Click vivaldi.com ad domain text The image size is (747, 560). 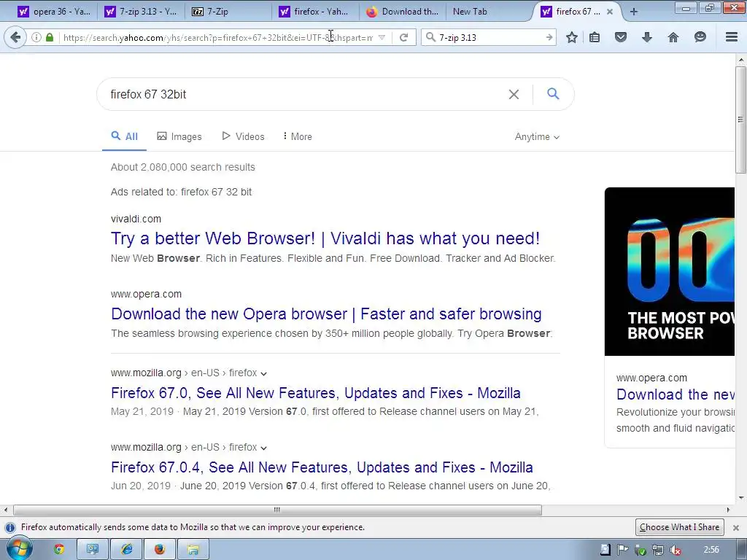pyautogui.click(x=136, y=219)
